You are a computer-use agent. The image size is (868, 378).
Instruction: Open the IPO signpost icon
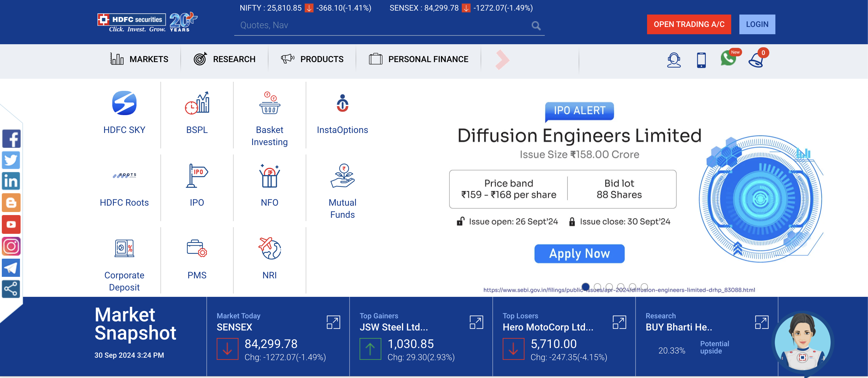[x=197, y=176]
